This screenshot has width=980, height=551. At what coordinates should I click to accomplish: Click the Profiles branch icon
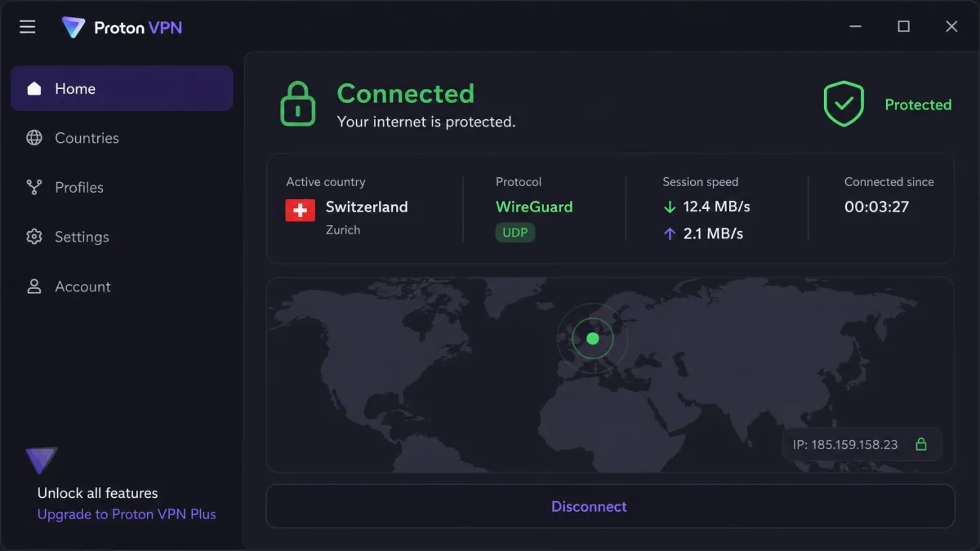(34, 187)
